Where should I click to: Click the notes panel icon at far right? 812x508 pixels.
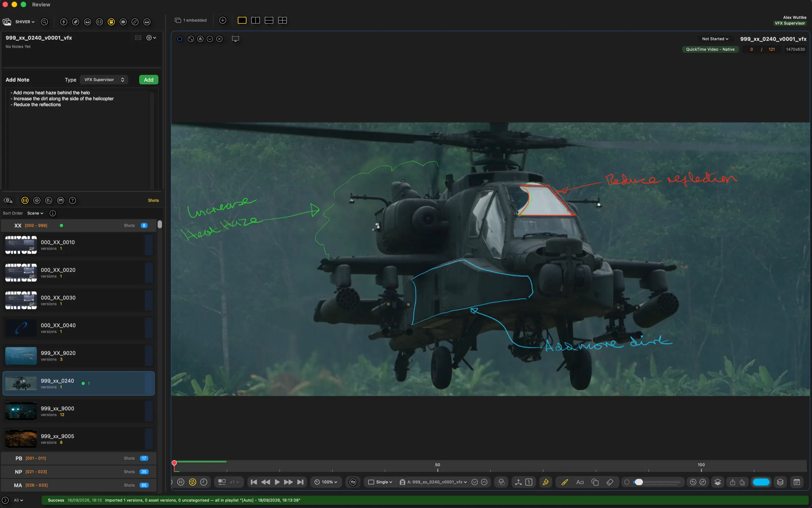click(x=797, y=482)
